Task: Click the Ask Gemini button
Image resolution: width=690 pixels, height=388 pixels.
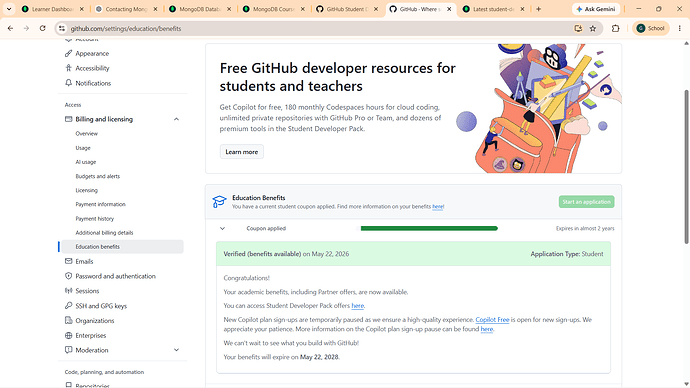Action: coord(596,9)
